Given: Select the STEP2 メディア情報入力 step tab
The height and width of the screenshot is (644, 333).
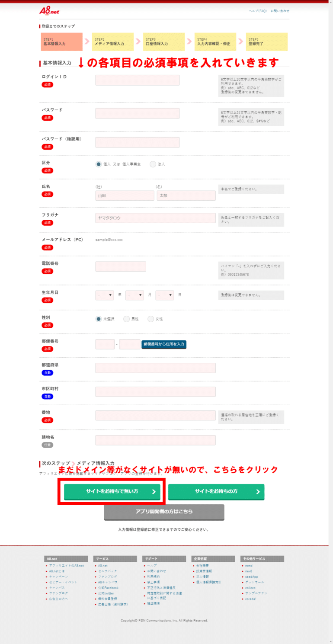Looking at the screenshot, I should (112, 42).
